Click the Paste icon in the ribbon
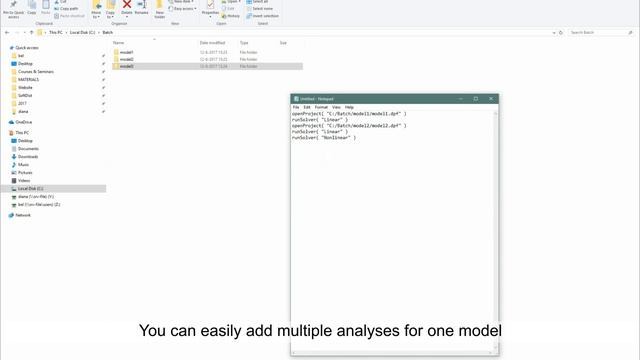 pyautogui.click(x=46, y=7)
